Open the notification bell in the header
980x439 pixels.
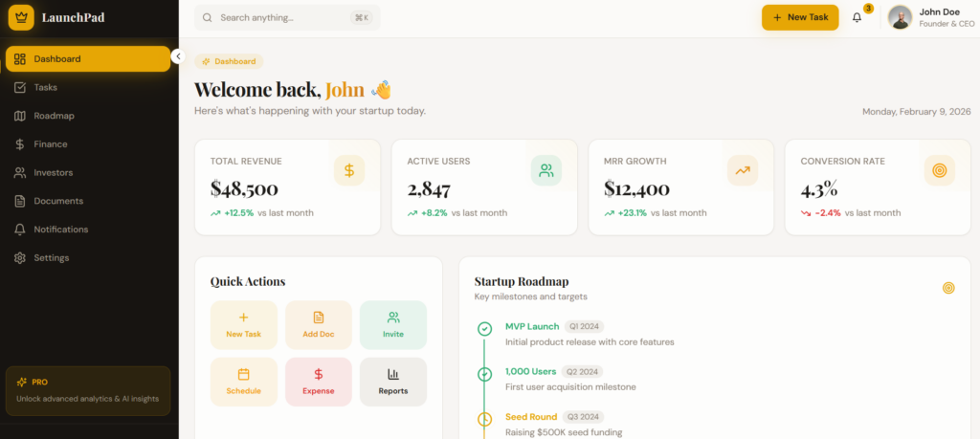(857, 18)
